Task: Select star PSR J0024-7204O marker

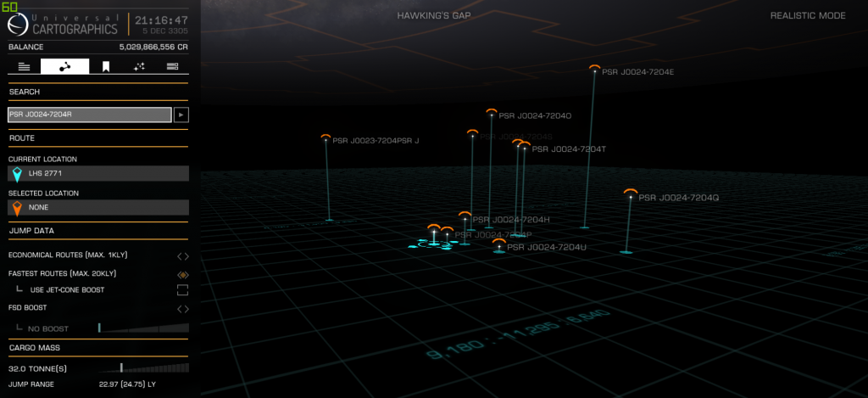Action: 492,113
